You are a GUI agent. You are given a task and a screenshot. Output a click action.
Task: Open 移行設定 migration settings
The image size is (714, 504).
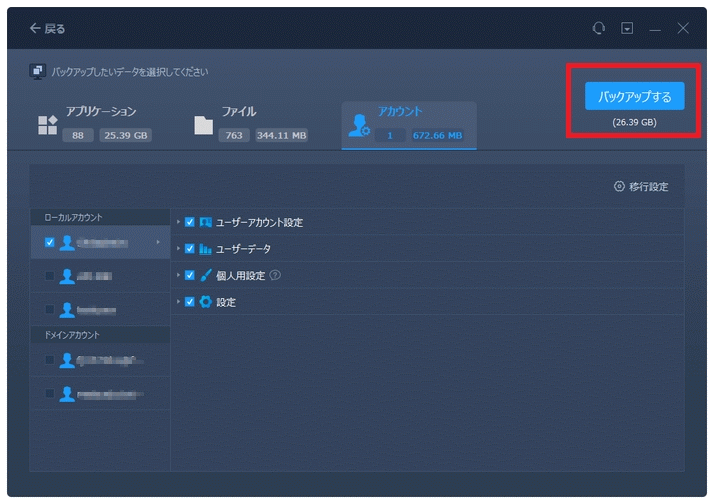[642, 187]
